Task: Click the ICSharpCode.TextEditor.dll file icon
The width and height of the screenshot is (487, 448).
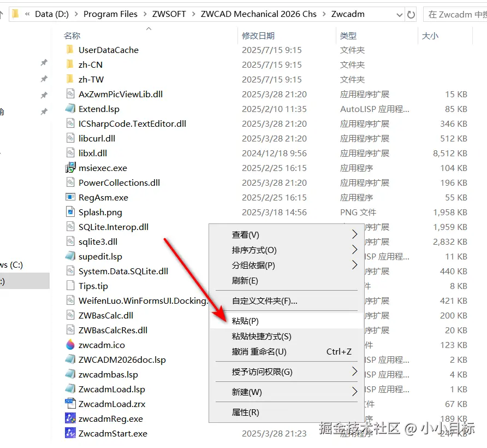Action: pyautogui.click(x=70, y=123)
